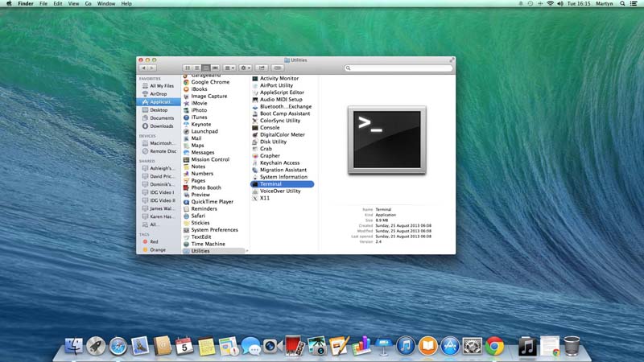This screenshot has width=644, height=362.
Task: Click the Martyn user name in menu bar
Action: coord(605,3)
